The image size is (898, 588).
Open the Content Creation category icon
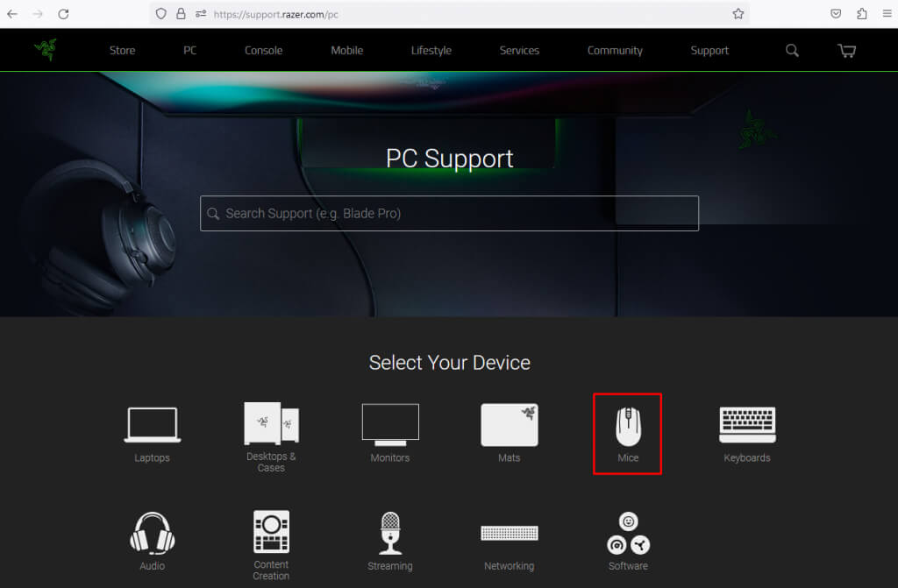(272, 531)
